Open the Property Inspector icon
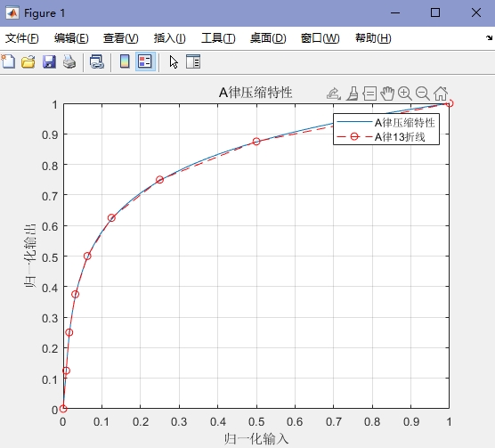The height and width of the screenshot is (448, 495). point(193,61)
